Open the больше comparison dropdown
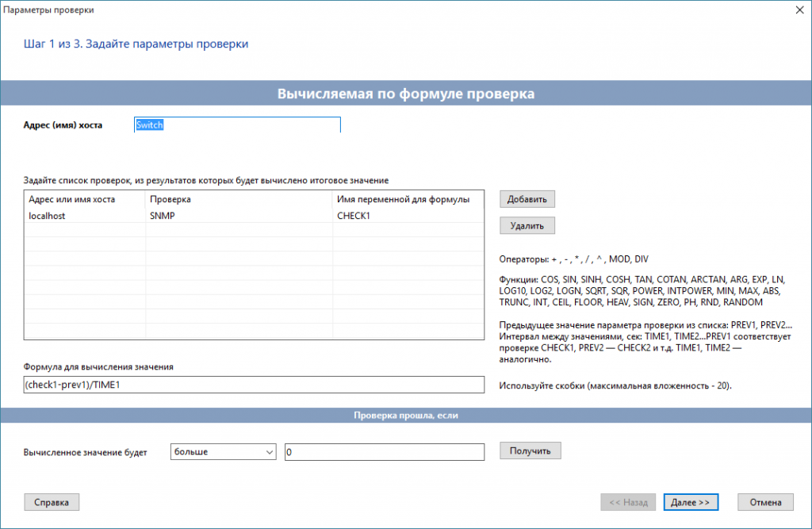 pos(223,451)
